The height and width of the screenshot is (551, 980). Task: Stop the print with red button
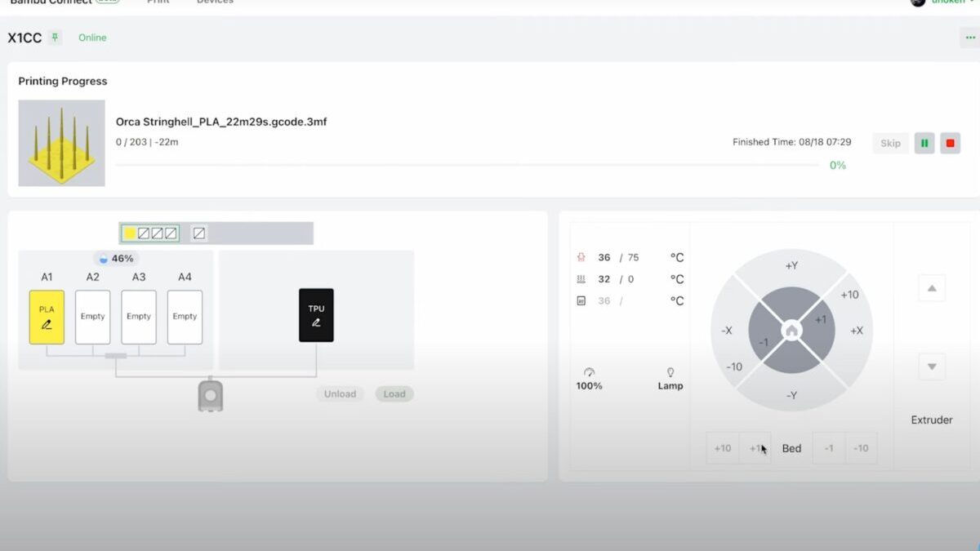coord(950,144)
